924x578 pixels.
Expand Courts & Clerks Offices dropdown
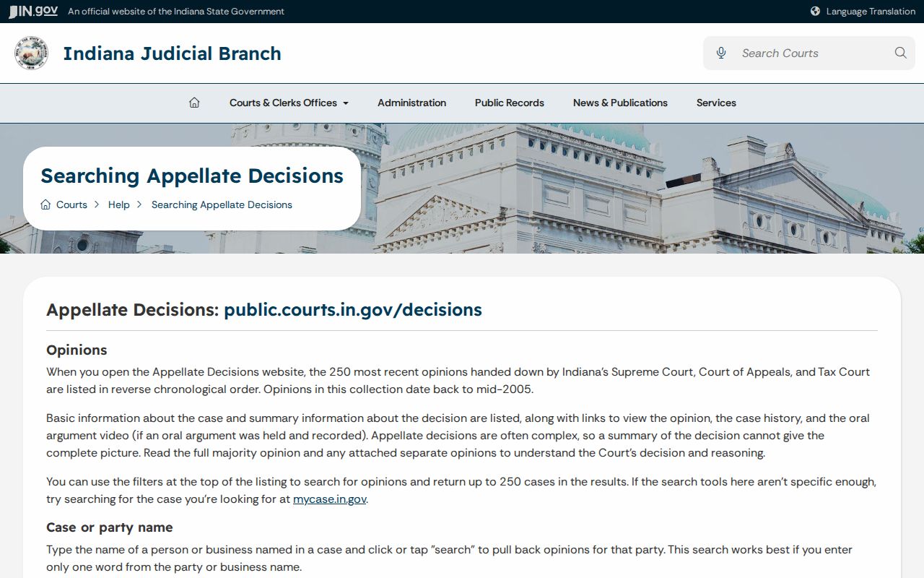pyautogui.click(x=289, y=103)
